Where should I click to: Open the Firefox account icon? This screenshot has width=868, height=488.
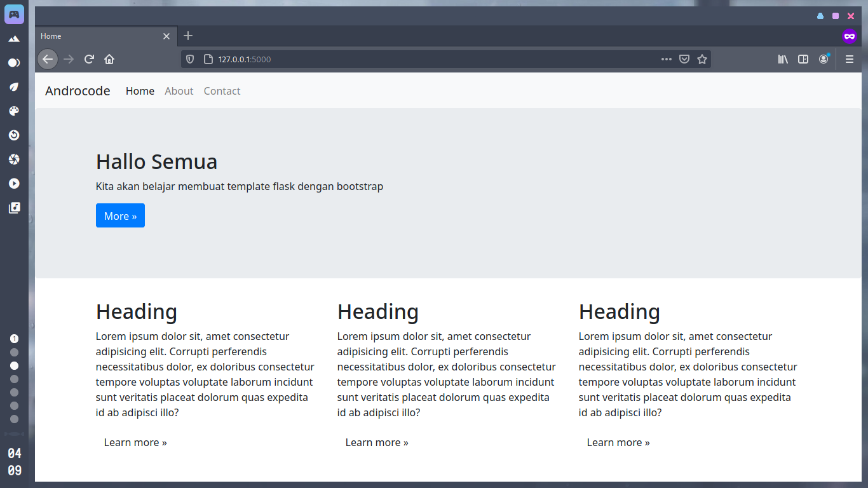point(824,59)
